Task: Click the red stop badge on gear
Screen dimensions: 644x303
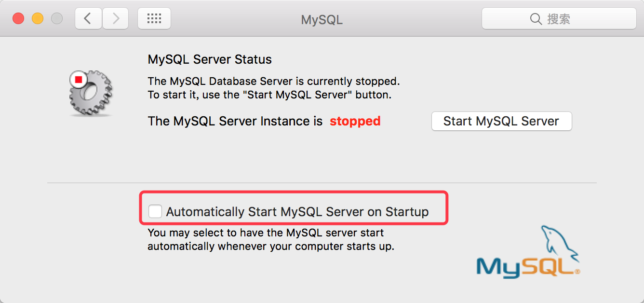Action: 78,80
